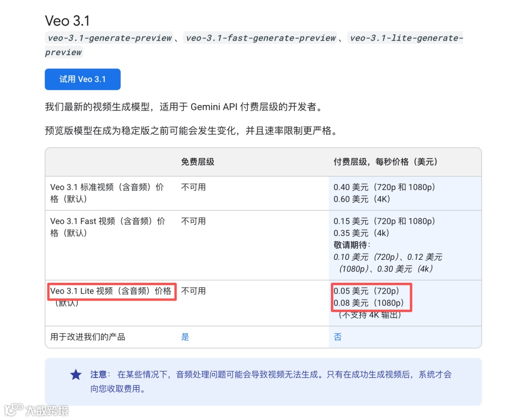This screenshot has width=528, height=420.
Task: Click 不可用 in the Fast 视频 row
Action: click(x=193, y=221)
